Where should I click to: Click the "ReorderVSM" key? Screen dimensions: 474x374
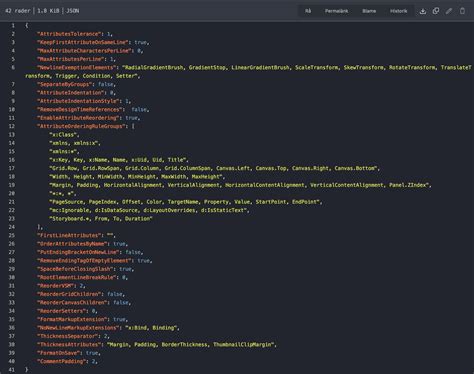56,286
